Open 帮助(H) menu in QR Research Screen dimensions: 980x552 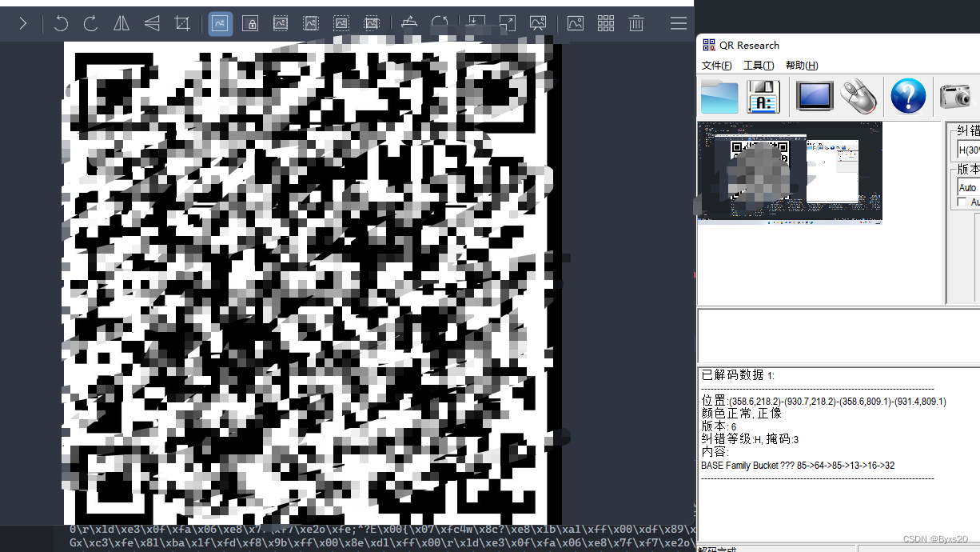[802, 66]
